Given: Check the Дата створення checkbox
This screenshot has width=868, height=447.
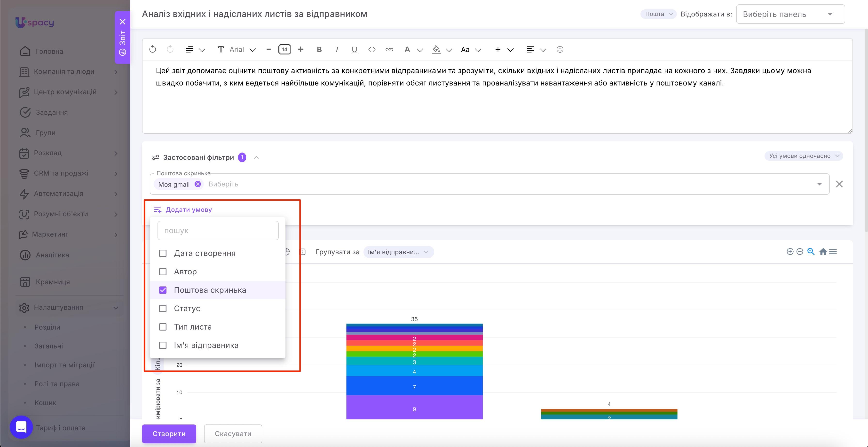Looking at the screenshot, I should pyautogui.click(x=163, y=253).
